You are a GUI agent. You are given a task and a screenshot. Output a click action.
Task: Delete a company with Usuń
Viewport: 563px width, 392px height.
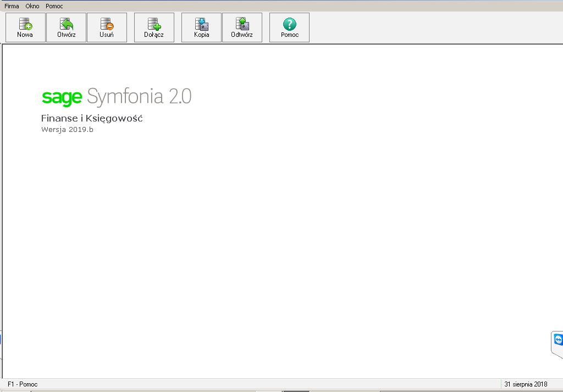click(107, 27)
